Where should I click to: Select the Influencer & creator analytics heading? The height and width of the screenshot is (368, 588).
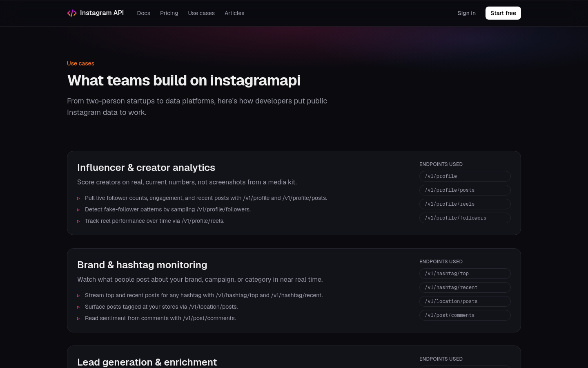tap(146, 168)
